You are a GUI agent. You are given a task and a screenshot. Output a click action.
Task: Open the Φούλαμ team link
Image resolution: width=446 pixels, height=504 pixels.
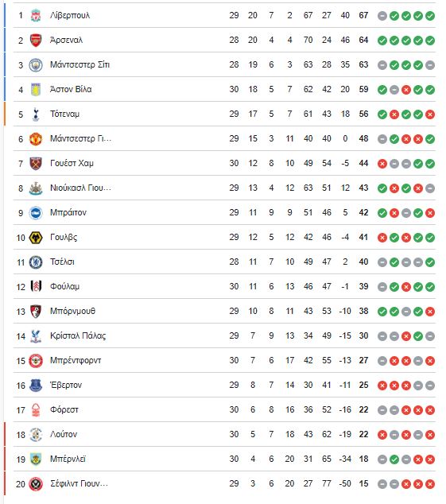click(64, 286)
